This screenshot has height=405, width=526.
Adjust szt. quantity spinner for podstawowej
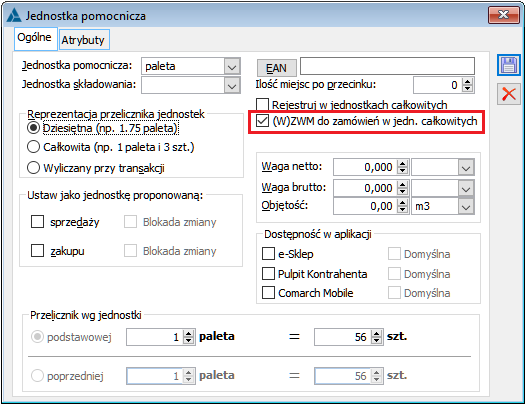click(376, 337)
